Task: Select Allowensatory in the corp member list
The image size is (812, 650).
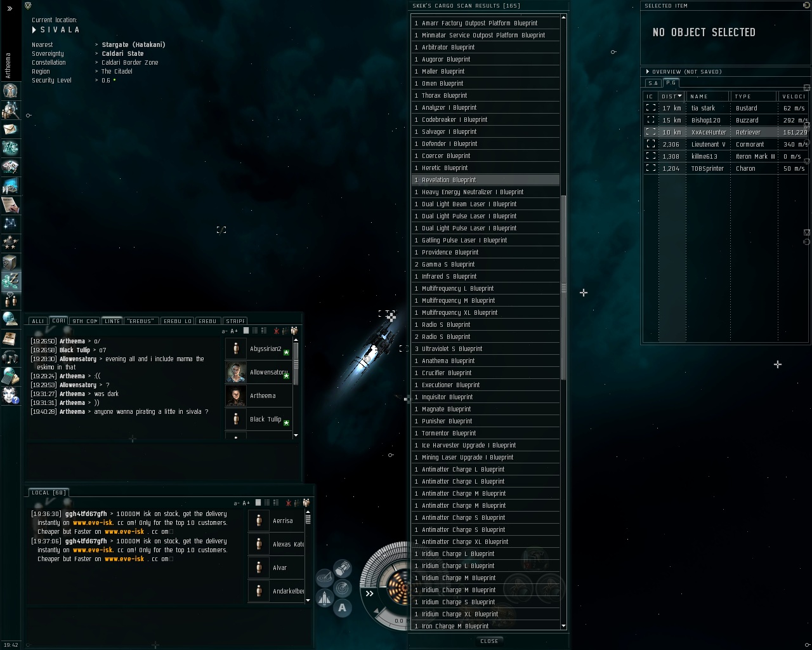Action: pyautogui.click(x=259, y=373)
